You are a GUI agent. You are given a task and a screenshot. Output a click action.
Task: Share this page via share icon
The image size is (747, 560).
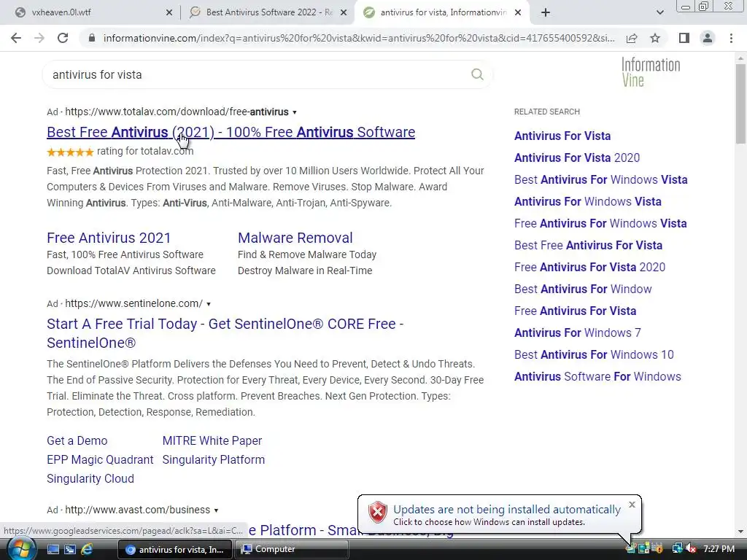[x=632, y=38]
